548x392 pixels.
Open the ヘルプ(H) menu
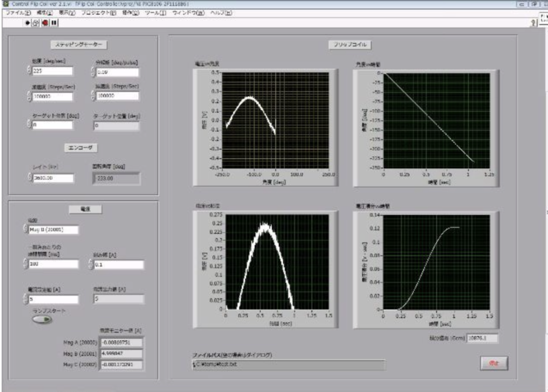tap(221, 13)
